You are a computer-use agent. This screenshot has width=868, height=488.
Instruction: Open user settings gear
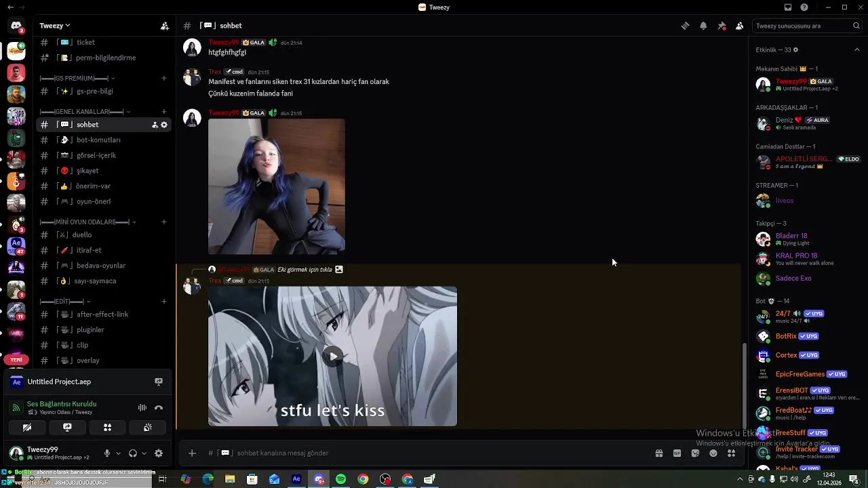(x=159, y=453)
